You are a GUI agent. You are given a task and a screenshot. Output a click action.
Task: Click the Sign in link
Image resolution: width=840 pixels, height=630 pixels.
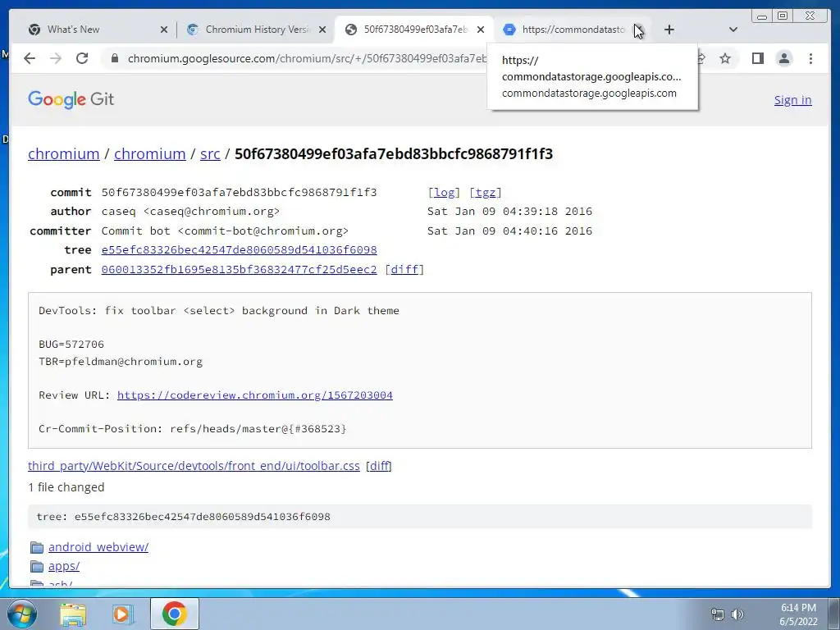[792, 100]
